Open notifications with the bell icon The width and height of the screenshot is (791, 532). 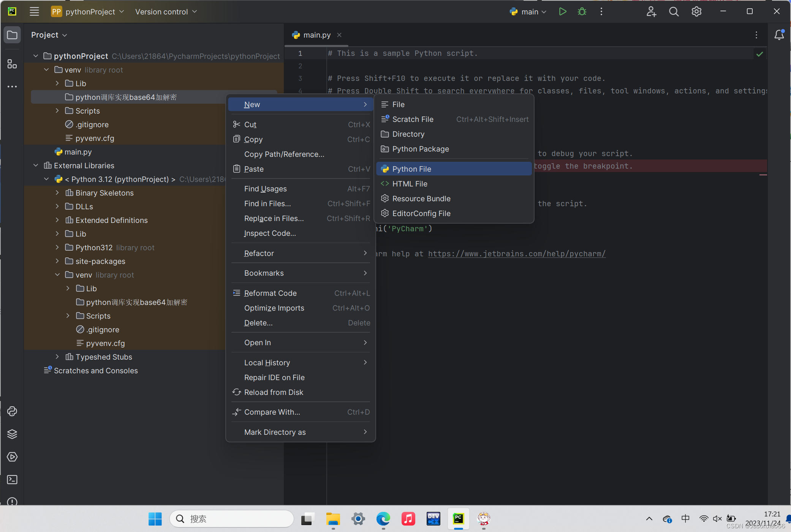(778, 35)
